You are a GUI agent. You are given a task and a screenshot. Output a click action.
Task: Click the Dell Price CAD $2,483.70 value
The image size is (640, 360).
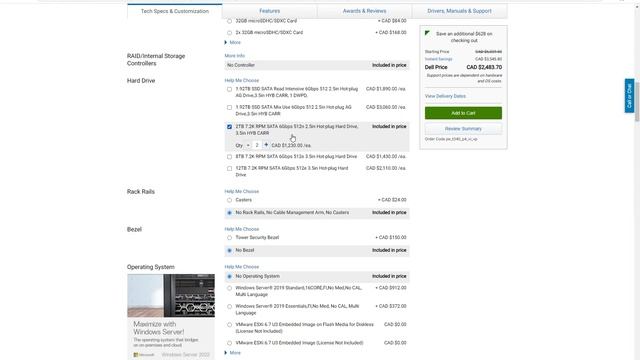[x=484, y=67]
